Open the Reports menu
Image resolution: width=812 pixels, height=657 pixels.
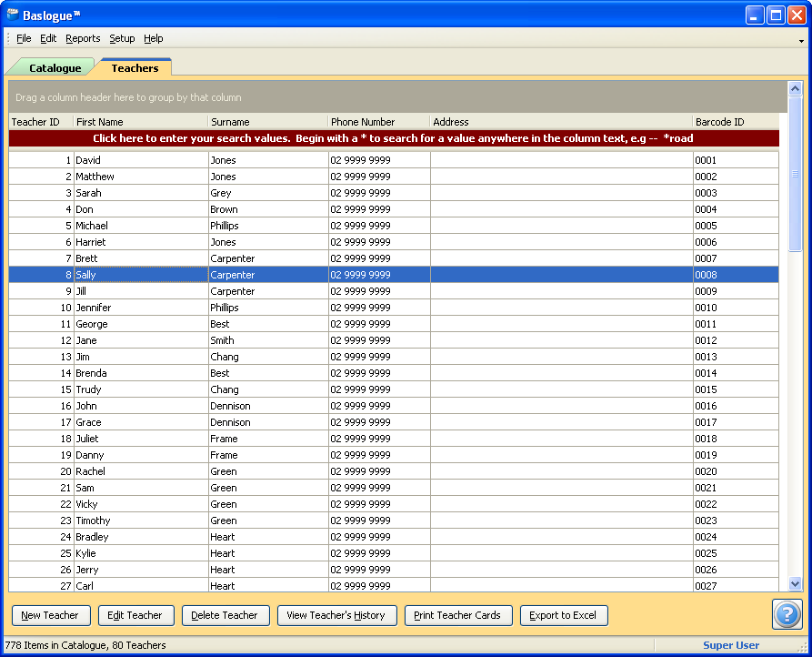click(83, 38)
